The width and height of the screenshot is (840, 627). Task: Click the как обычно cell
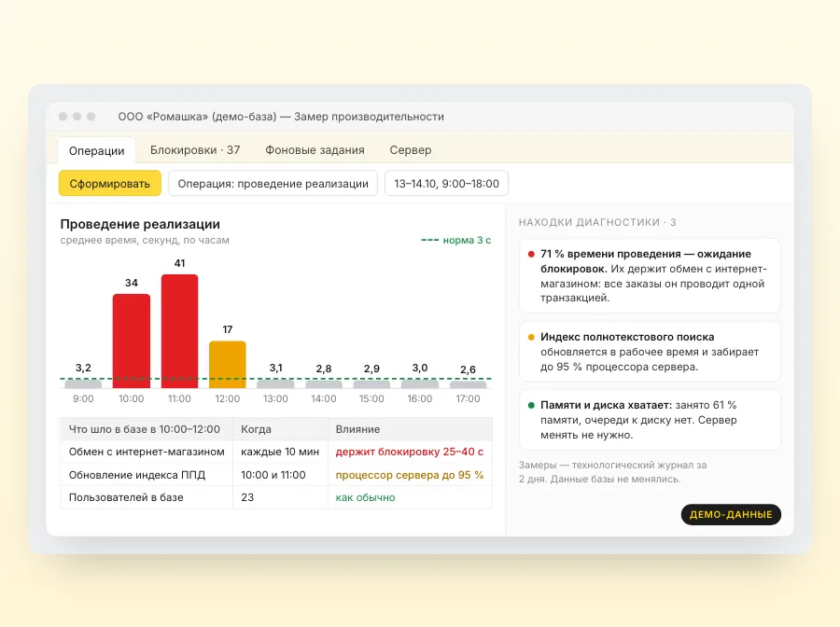coord(410,497)
